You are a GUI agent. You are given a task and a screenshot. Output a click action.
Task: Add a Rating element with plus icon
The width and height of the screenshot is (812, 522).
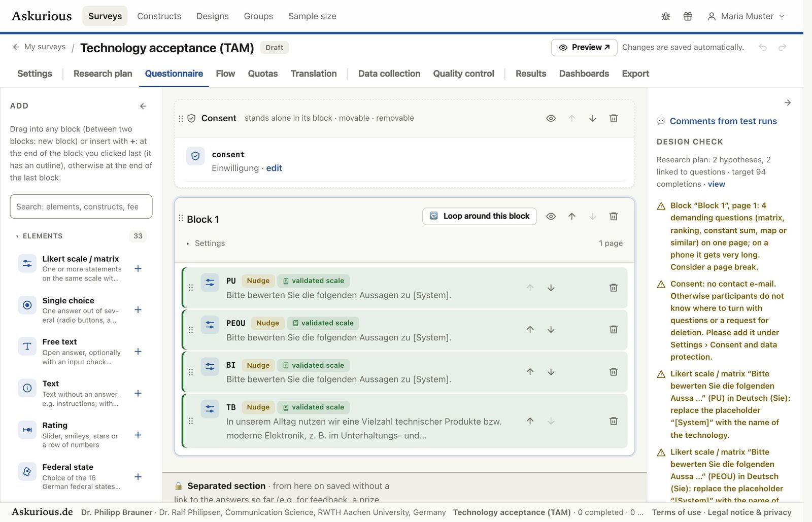click(x=138, y=435)
